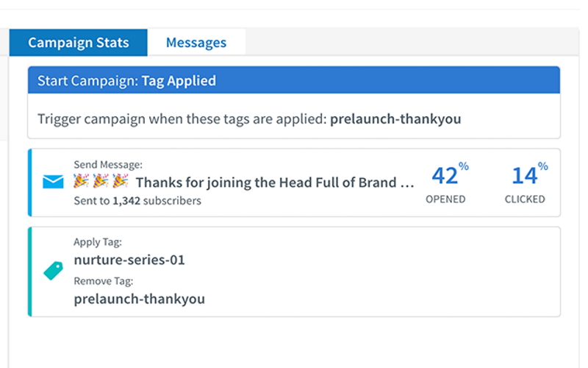Click the Send Message label
This screenshot has height=368, width=588.
click(108, 165)
